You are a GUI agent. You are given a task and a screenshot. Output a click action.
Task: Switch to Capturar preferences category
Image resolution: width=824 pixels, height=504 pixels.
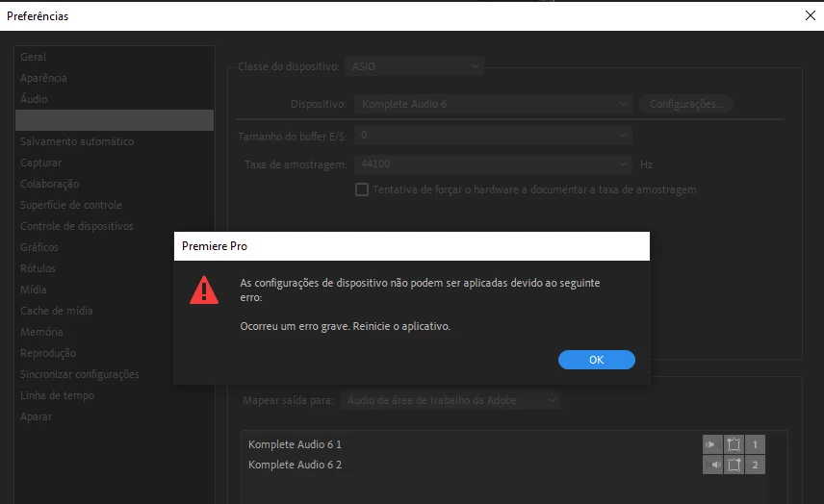click(x=115, y=163)
